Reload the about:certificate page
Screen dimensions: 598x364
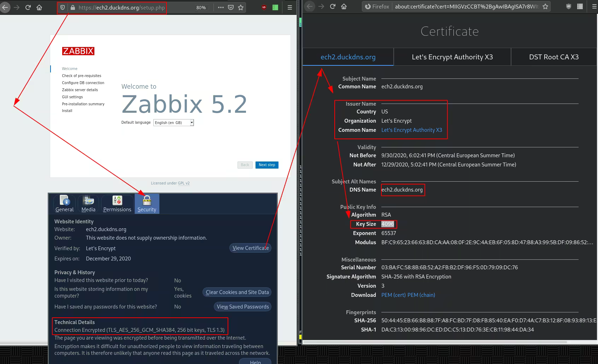click(x=333, y=6)
